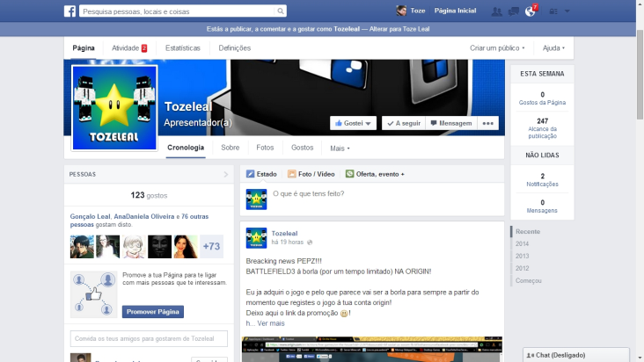Click the Estado pencil icon
This screenshot has height=362, width=644.
[x=250, y=174]
